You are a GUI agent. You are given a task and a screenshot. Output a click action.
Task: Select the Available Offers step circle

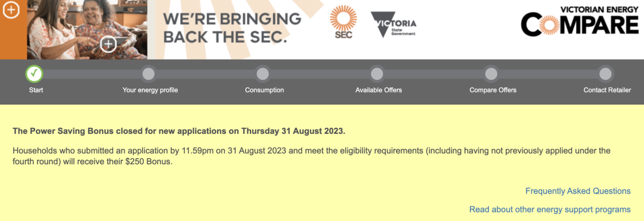[x=377, y=74]
